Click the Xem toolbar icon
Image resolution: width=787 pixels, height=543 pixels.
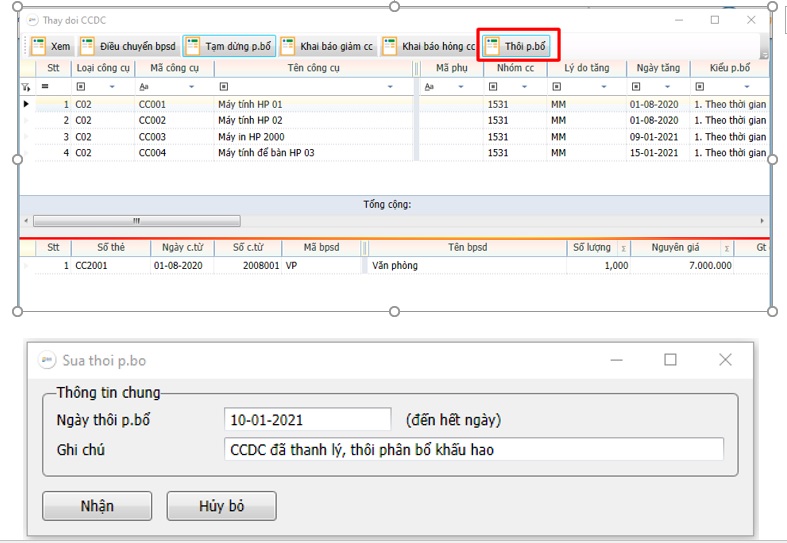[x=50, y=46]
